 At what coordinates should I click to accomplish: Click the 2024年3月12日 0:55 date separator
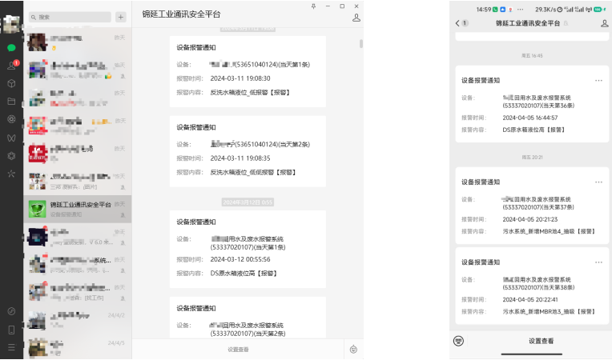coord(248,202)
